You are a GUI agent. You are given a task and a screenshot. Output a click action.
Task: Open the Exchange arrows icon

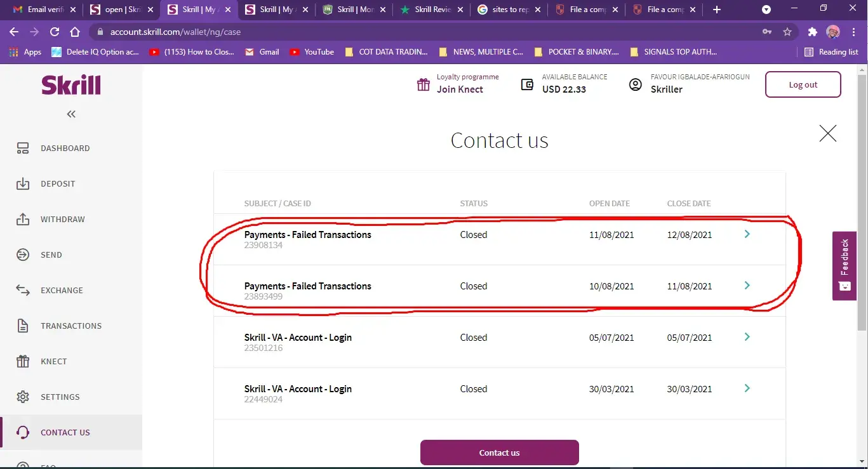[23, 291]
